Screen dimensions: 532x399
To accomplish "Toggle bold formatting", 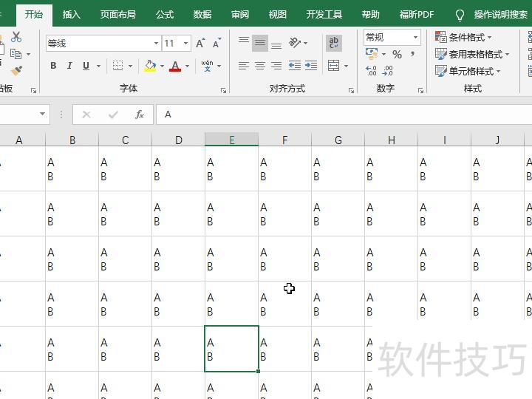I will click(53, 66).
